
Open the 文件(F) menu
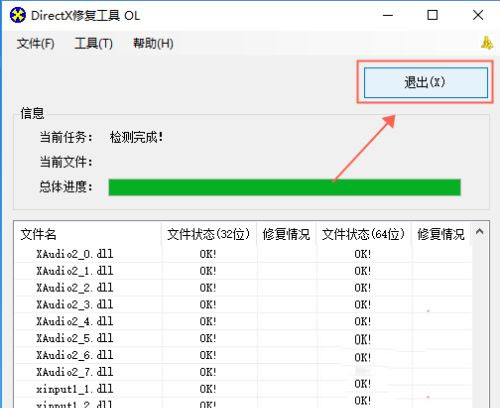tap(36, 43)
